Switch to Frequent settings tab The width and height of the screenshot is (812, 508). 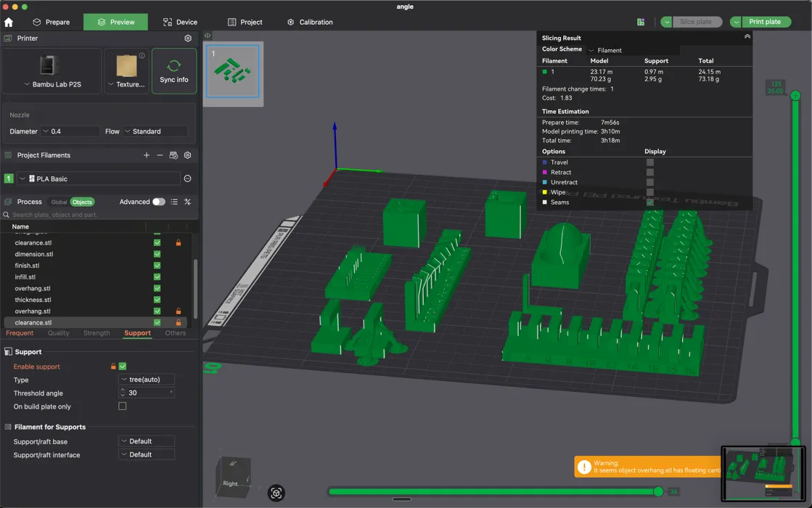click(20, 333)
